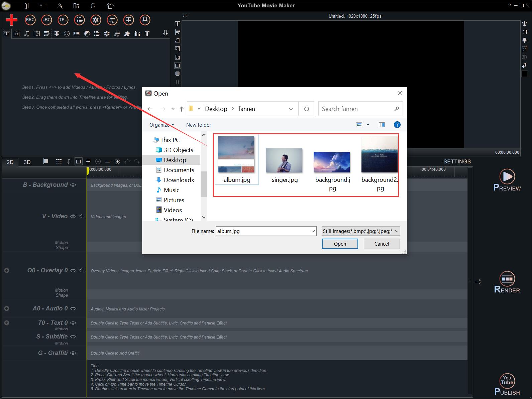Toggle visibility of G - Graffiti track

click(73, 353)
